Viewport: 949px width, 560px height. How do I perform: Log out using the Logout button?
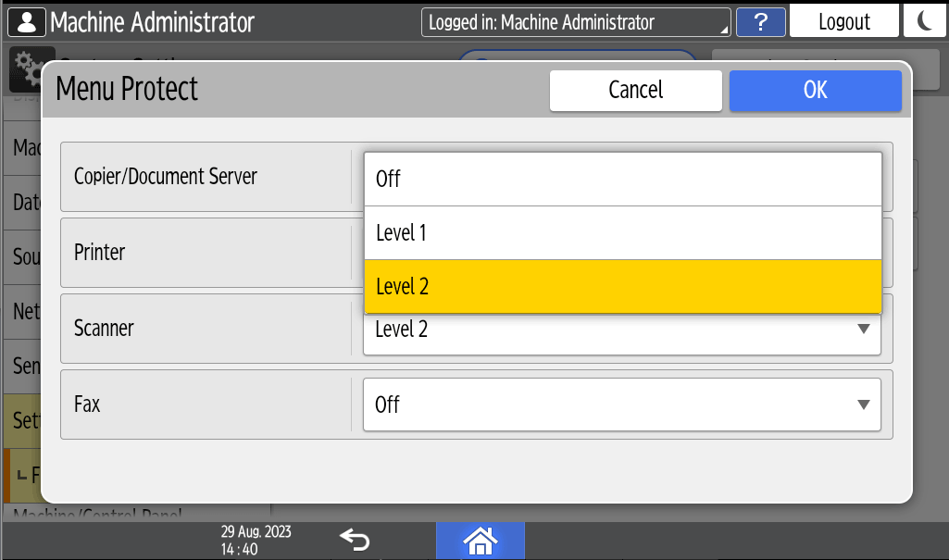click(843, 22)
